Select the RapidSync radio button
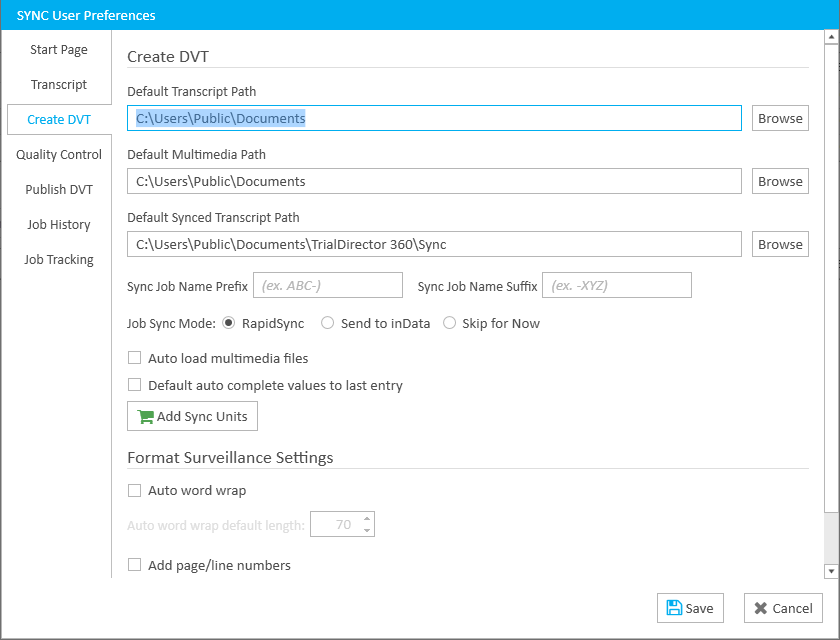The height and width of the screenshot is (640, 840). pyautogui.click(x=229, y=323)
